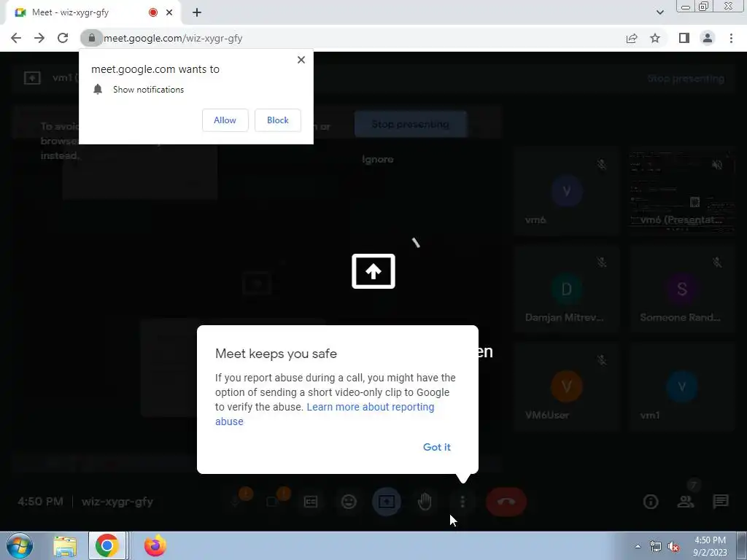The width and height of the screenshot is (747, 560).
Task: Open meeting details info icon
Action: (651, 502)
